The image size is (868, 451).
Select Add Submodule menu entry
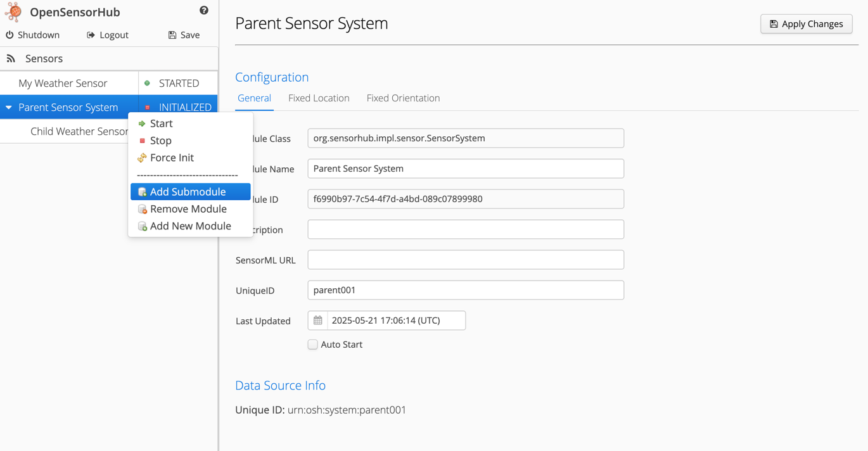pyautogui.click(x=188, y=192)
